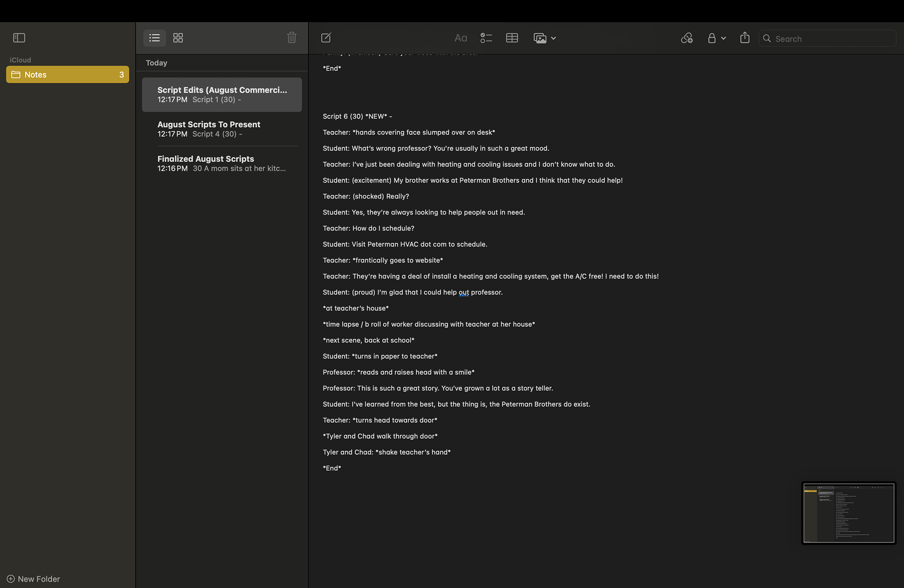The height and width of the screenshot is (588, 904).
Task: Click the notes count badge 3
Action: point(121,74)
